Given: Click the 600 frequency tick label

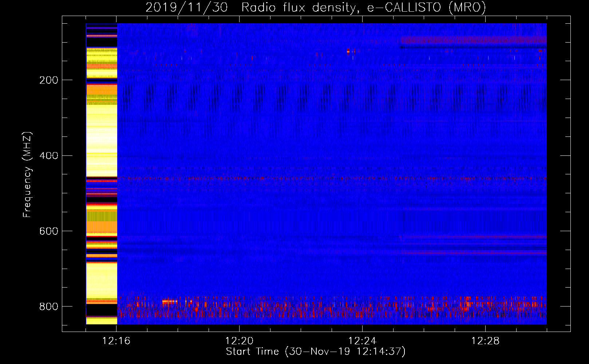Looking at the screenshot, I should (x=48, y=231).
